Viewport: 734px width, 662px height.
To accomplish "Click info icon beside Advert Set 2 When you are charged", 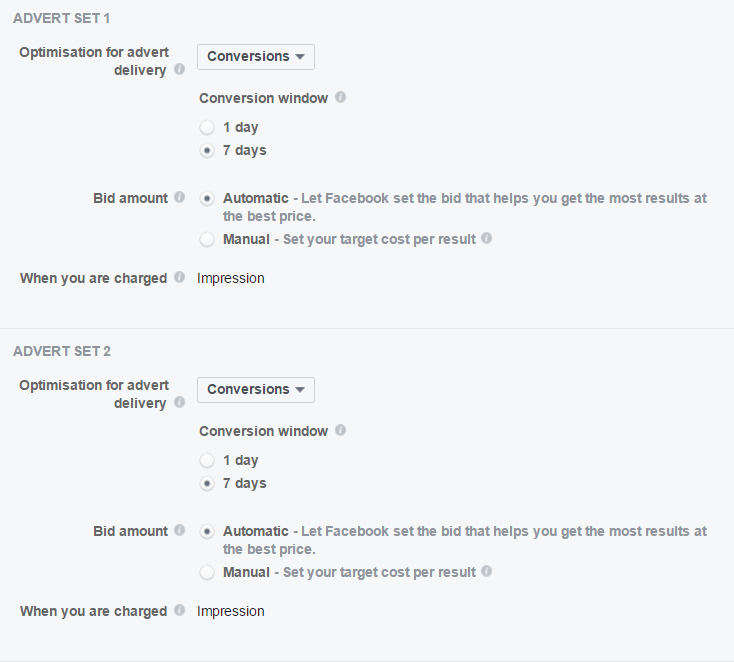I will pos(179,610).
